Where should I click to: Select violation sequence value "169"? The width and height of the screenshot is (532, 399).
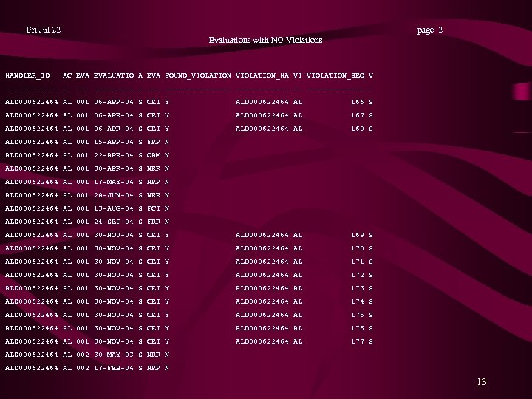click(x=358, y=235)
